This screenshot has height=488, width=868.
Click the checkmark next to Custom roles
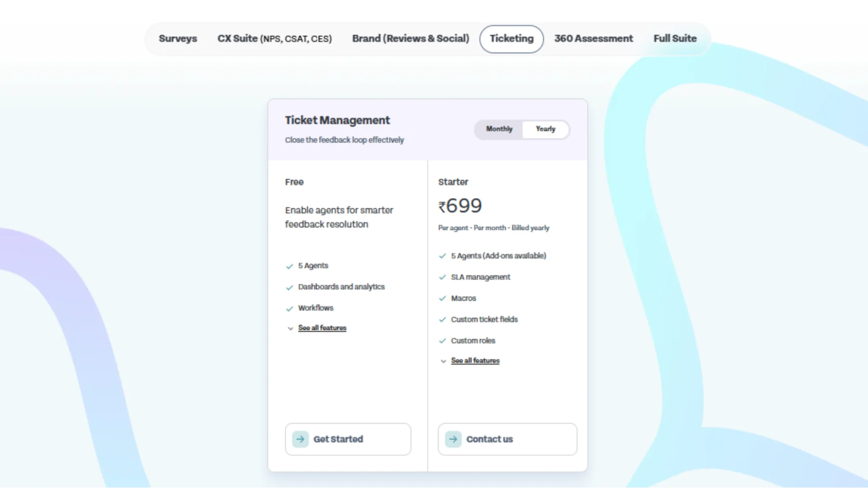[443, 341]
